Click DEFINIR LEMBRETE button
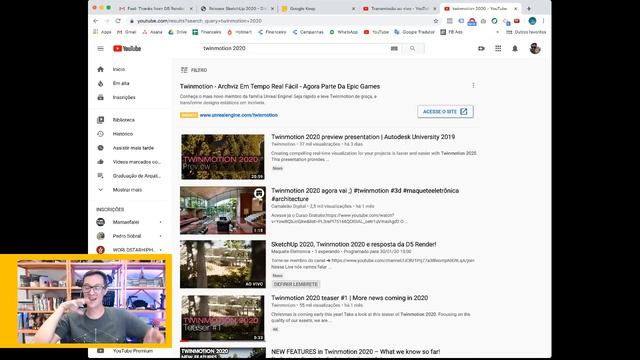The height and width of the screenshot is (360, 640). coord(296,284)
